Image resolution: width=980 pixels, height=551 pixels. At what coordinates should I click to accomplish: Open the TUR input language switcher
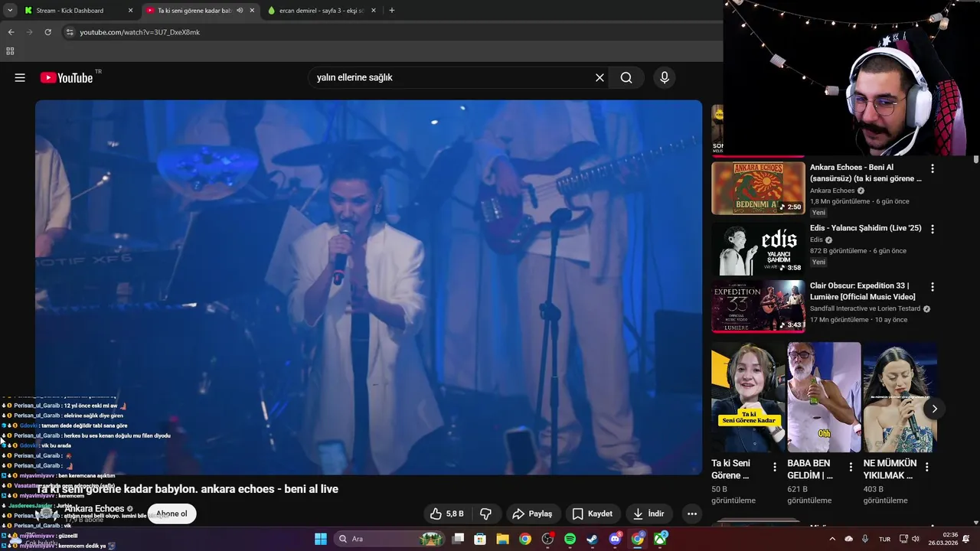(884, 539)
